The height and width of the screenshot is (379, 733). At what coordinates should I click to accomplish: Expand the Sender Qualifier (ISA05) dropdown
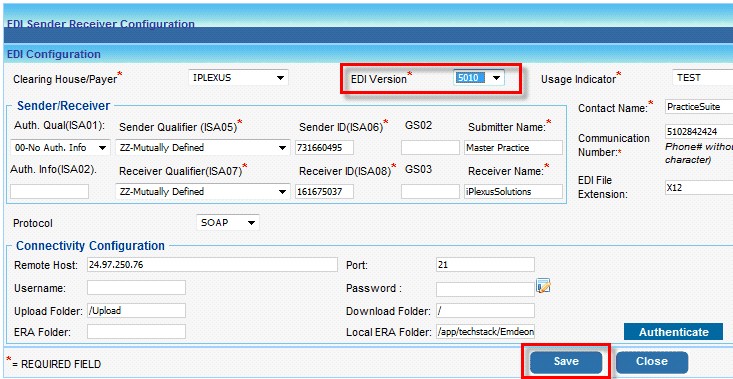[x=202, y=148]
